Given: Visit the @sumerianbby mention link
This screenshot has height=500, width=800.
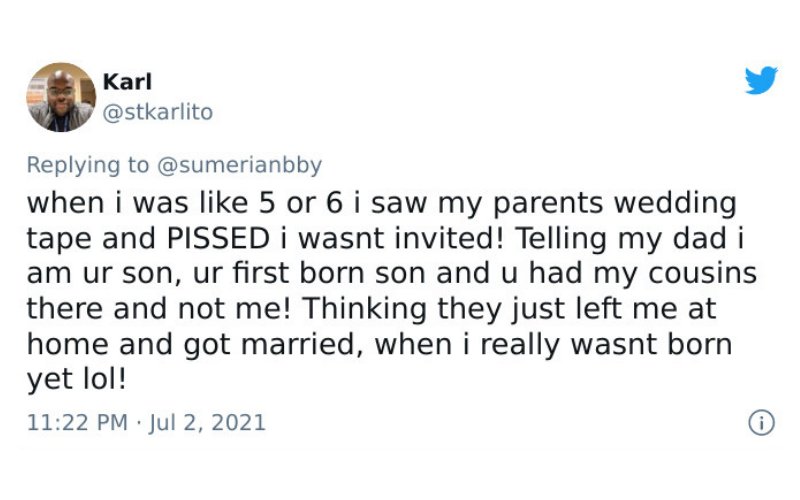Looking at the screenshot, I should pyautogui.click(x=240, y=165).
